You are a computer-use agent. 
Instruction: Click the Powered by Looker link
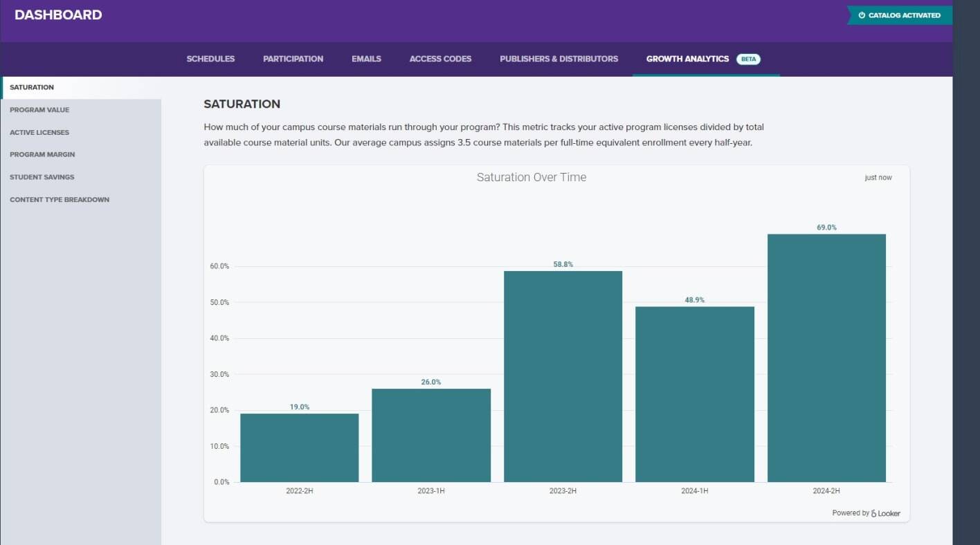866,513
